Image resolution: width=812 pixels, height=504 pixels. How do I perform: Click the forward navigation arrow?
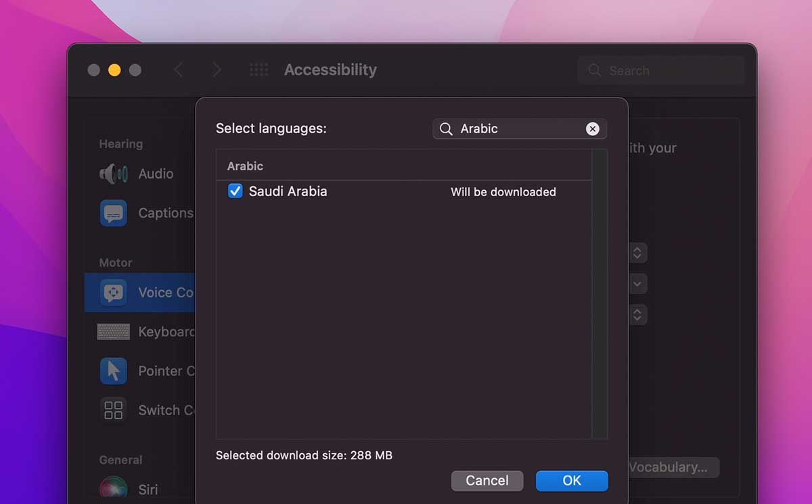(215, 70)
